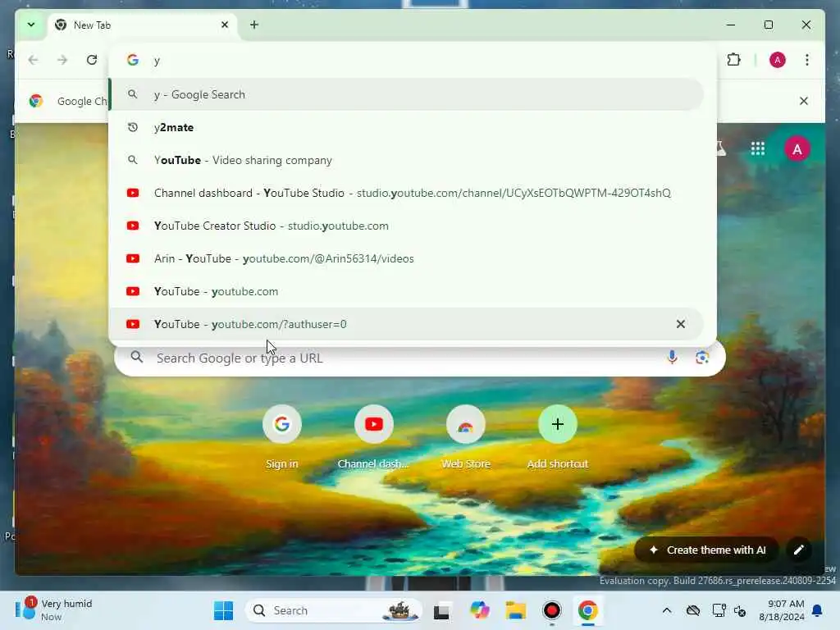Open YouTube Creator Studio suggestion
The width and height of the screenshot is (840, 630).
[406, 226]
